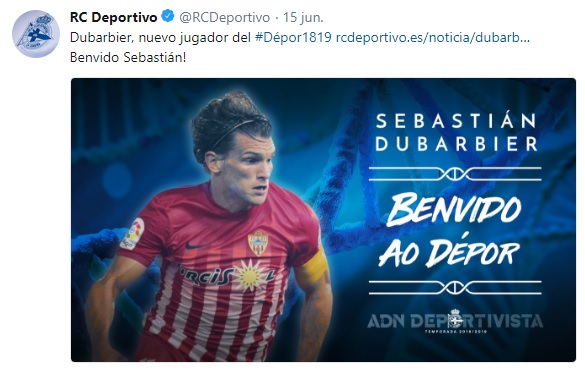Click the 'Sebastián Dubarbier' name heading
Viewport: 585px width, 377px height.
456,133
